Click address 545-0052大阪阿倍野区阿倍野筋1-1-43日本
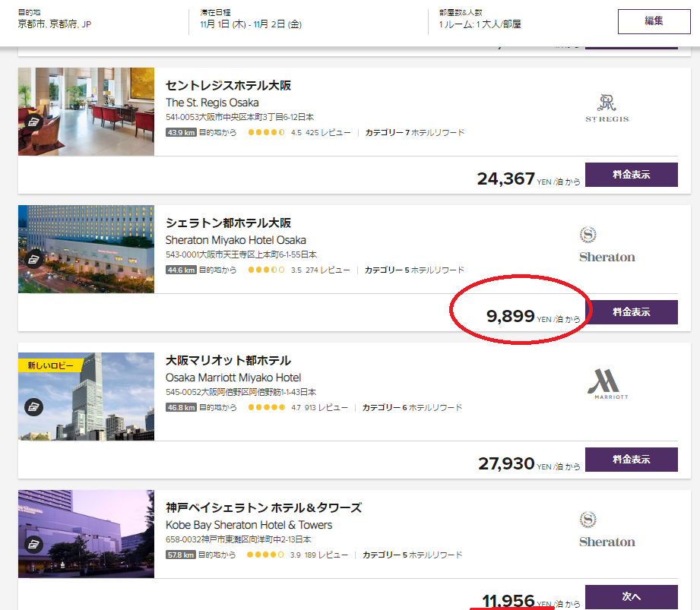 pos(241,392)
